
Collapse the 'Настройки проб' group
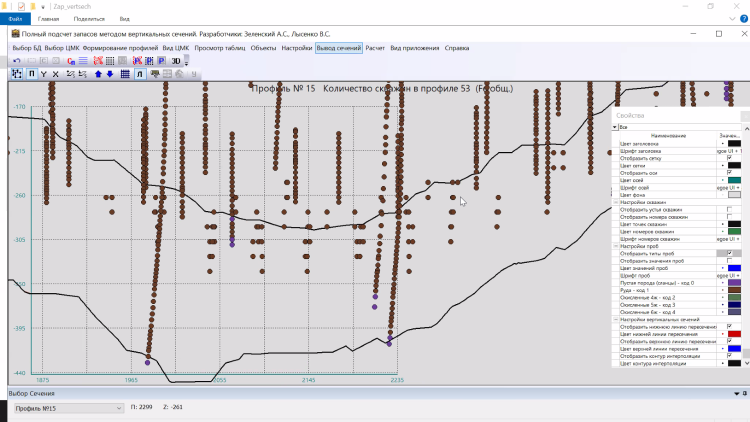(x=615, y=246)
